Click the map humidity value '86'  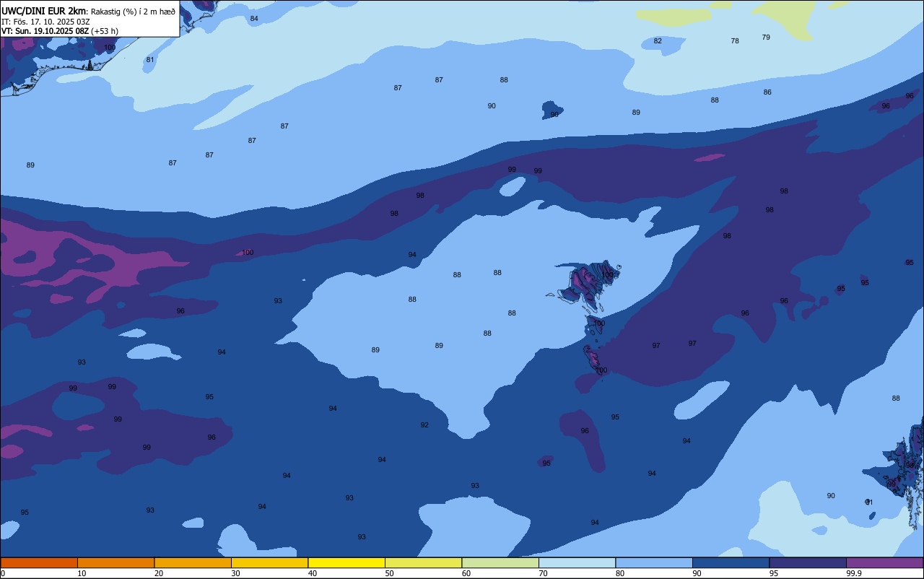click(x=767, y=92)
